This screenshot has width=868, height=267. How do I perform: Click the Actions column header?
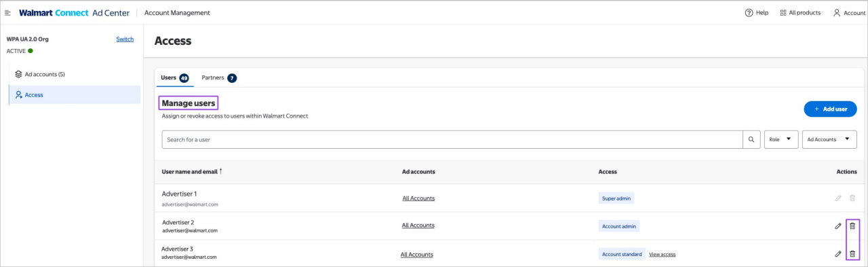(846, 172)
